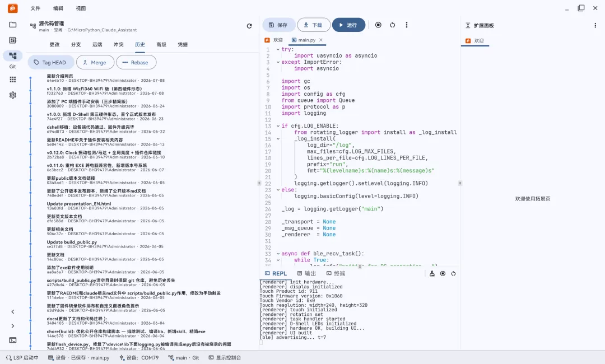Click the Rebase button
Viewport: 605px width, 364px height.
point(136,63)
